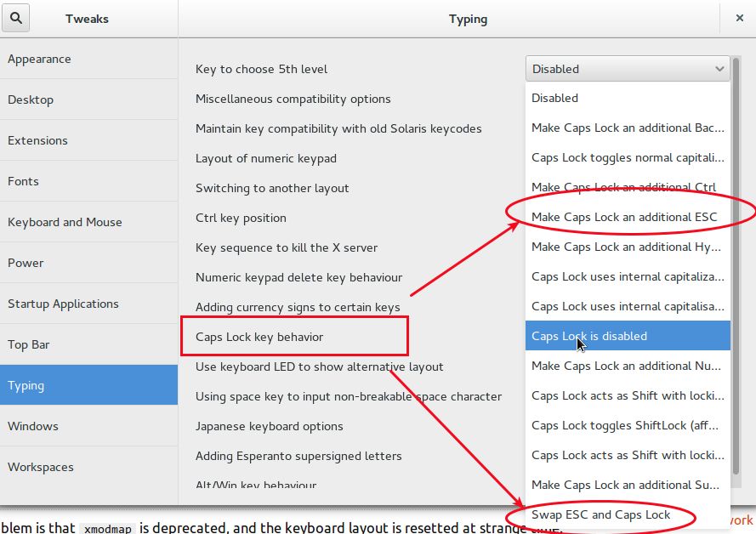Click Layout of numeric keypad row
The height and width of the screenshot is (534, 756).
[265, 158]
